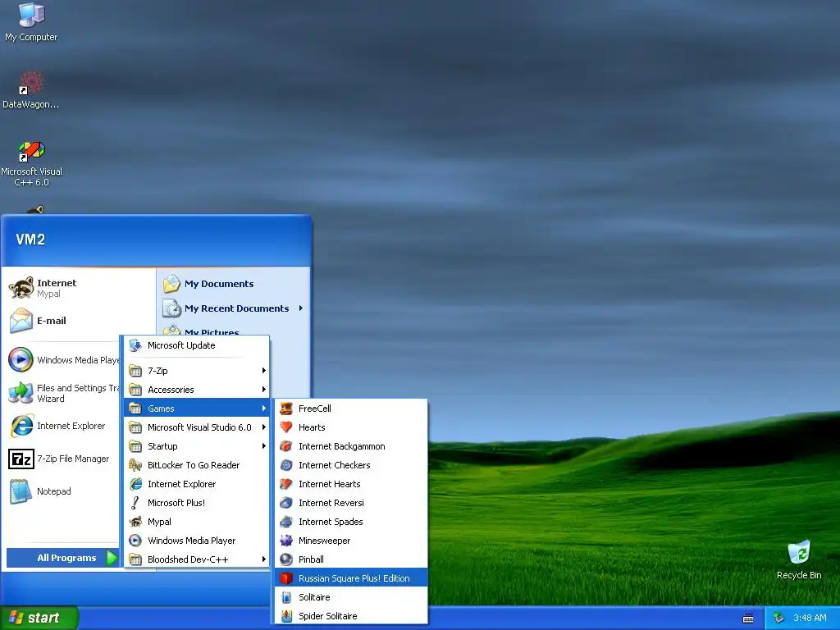The height and width of the screenshot is (630, 840).
Task: Click Mypal icon in All Programs list
Action: pos(135,521)
